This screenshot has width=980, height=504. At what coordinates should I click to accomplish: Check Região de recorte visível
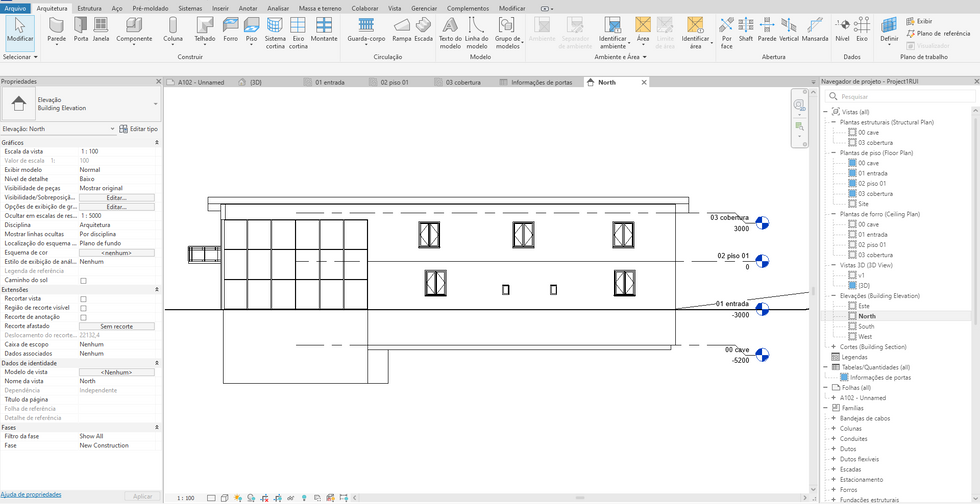coord(83,308)
